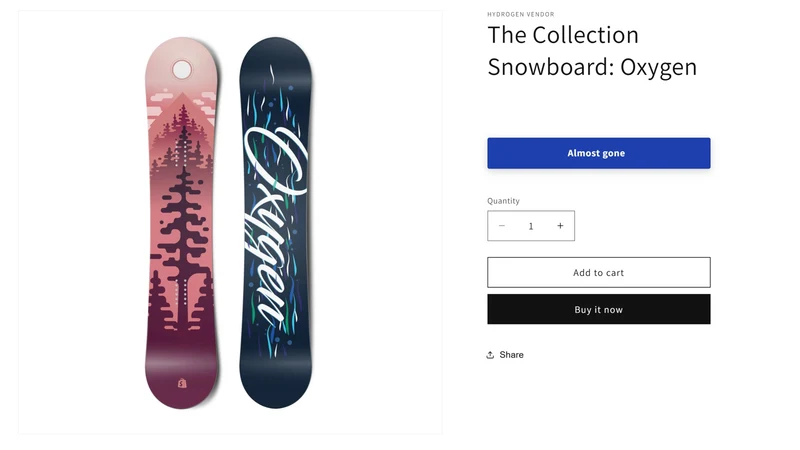Screen dimensions: 800x450
Task: Click the Quantity label
Action: (x=503, y=201)
